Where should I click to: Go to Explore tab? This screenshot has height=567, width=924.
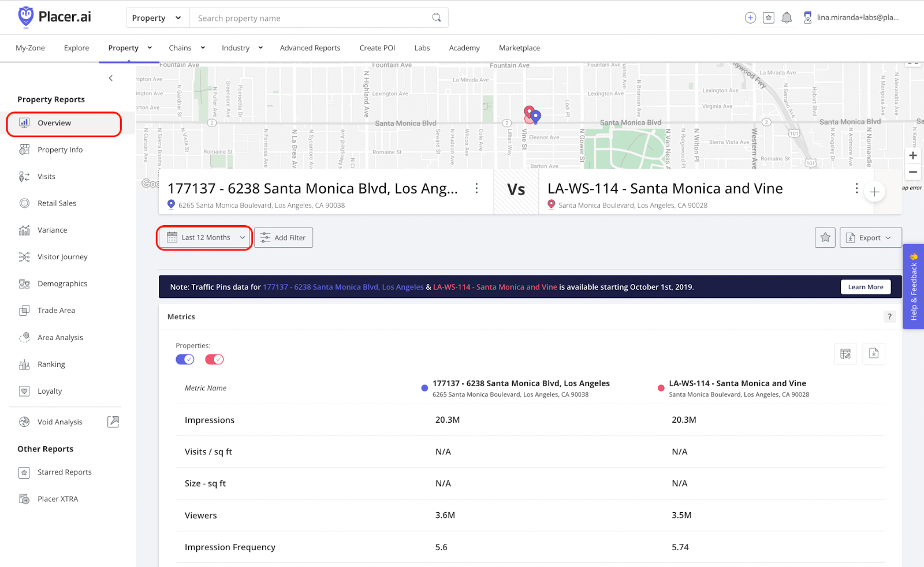point(76,48)
